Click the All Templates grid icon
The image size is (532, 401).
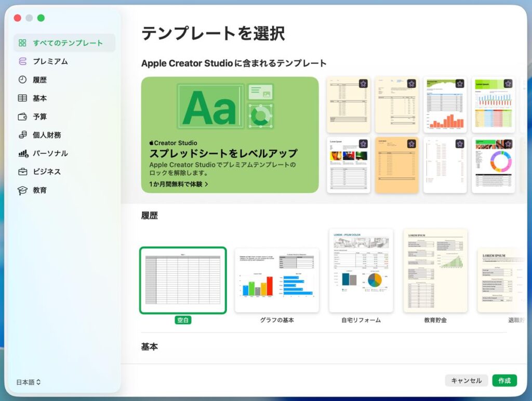coord(22,43)
